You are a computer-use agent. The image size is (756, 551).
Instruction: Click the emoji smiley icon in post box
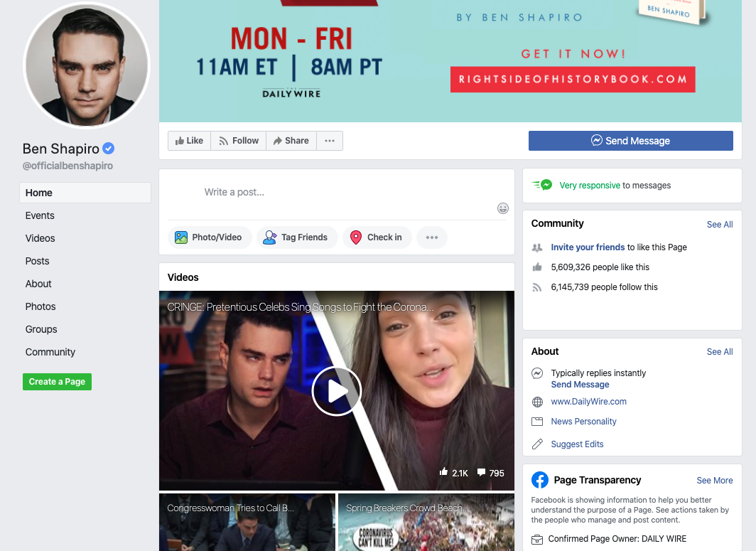click(x=503, y=208)
